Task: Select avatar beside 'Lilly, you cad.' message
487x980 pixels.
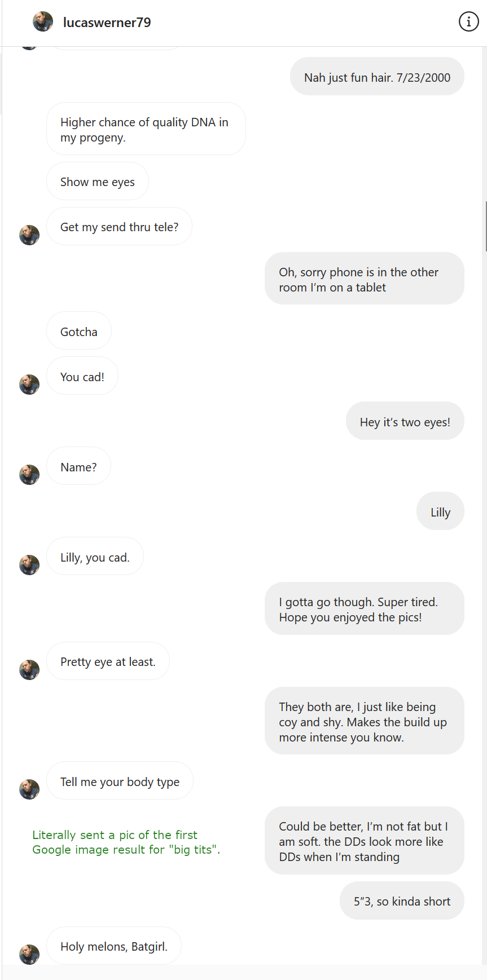Action: tap(29, 565)
